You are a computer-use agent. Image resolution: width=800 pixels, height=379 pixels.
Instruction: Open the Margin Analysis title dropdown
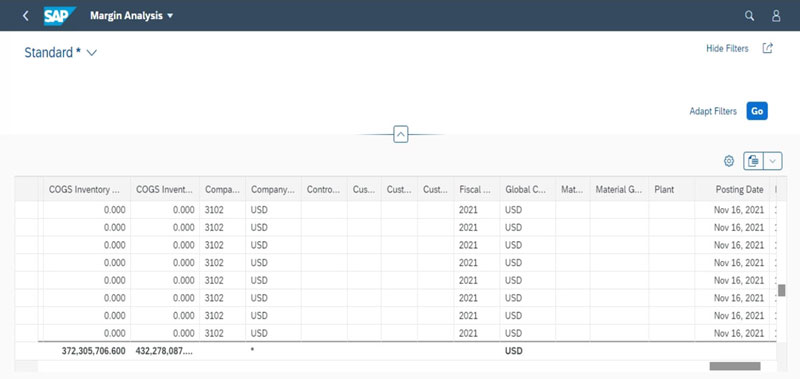coord(132,16)
